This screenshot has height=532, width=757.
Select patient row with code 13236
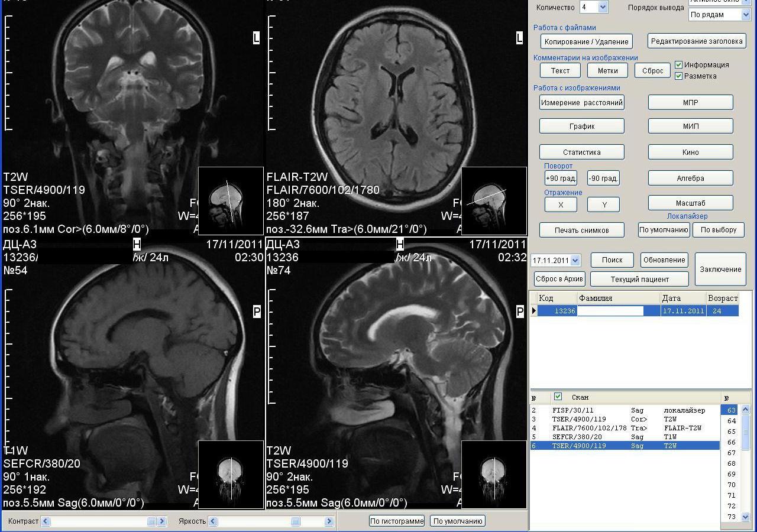click(638, 311)
